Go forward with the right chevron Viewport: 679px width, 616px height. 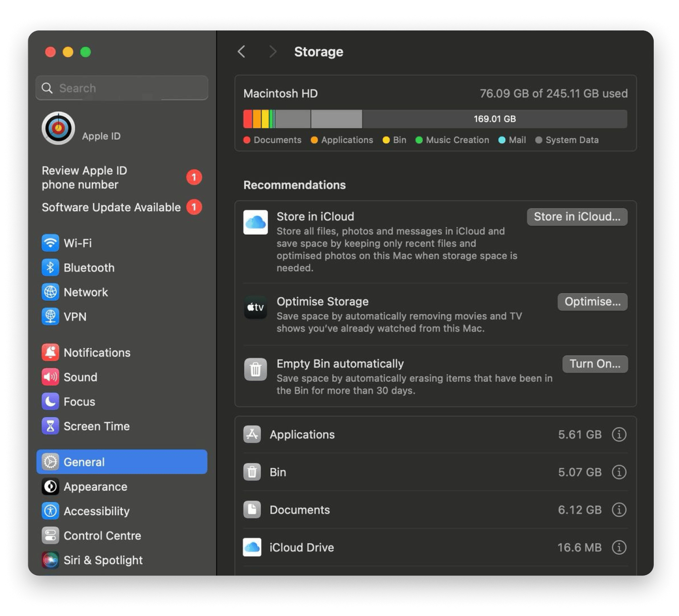(273, 52)
